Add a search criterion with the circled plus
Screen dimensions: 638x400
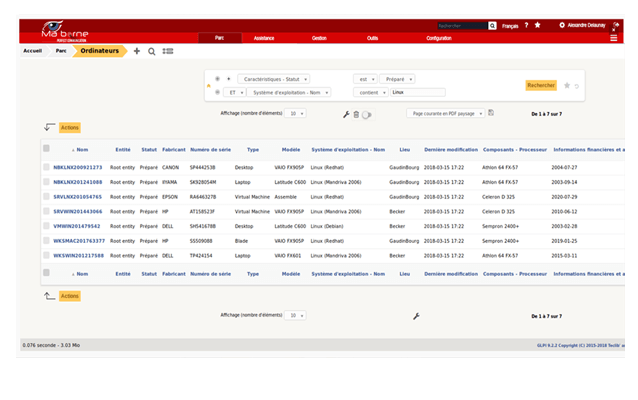217,79
